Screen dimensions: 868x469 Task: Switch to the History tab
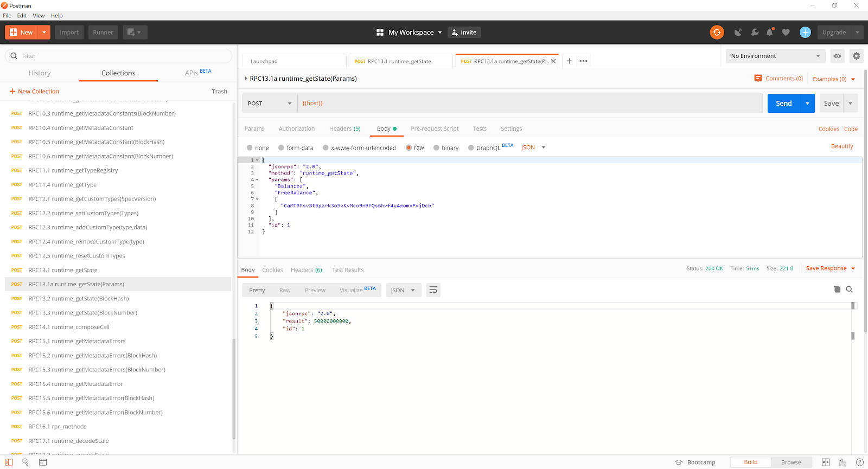40,73
